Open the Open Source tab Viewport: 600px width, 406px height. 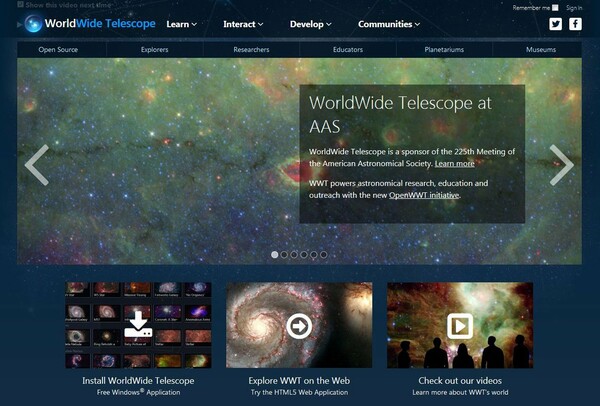click(58, 50)
